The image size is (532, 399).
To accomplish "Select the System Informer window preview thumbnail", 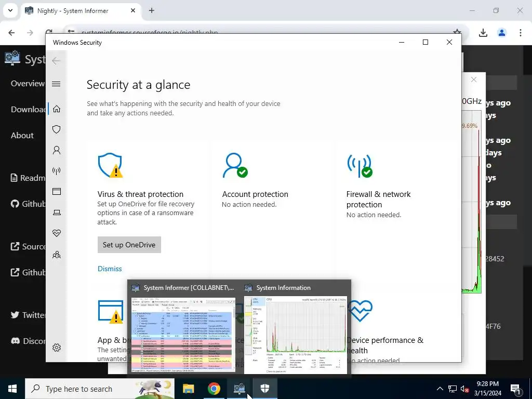I will 183,334.
